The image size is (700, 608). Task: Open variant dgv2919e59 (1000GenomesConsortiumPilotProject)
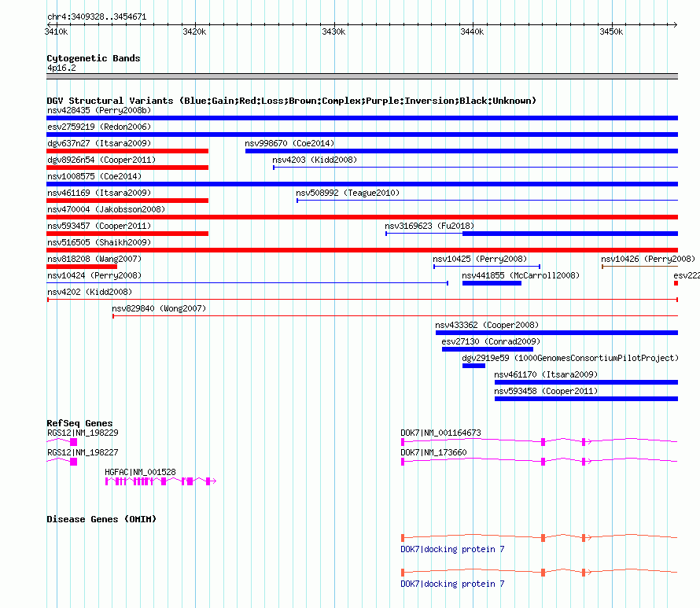[473, 366]
